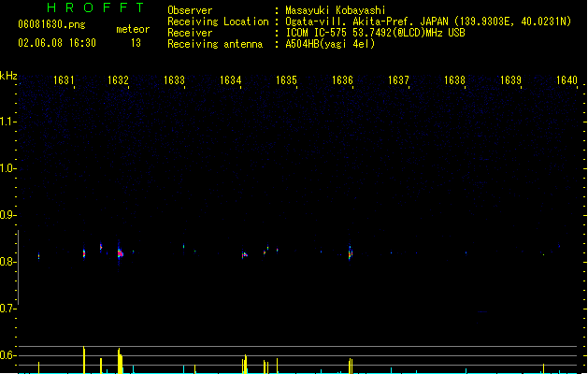This screenshot has height=374, width=588.
Task: Click the Receiving antenna label
Action: [x=215, y=44]
